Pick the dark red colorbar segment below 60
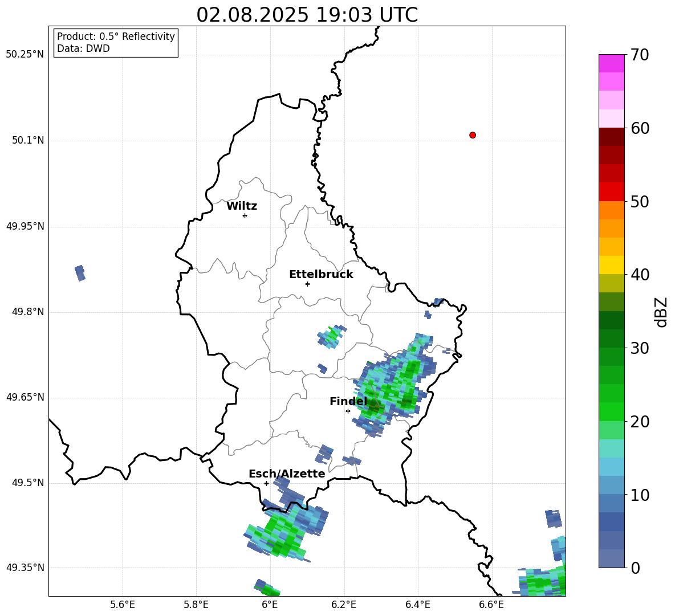 (612, 137)
